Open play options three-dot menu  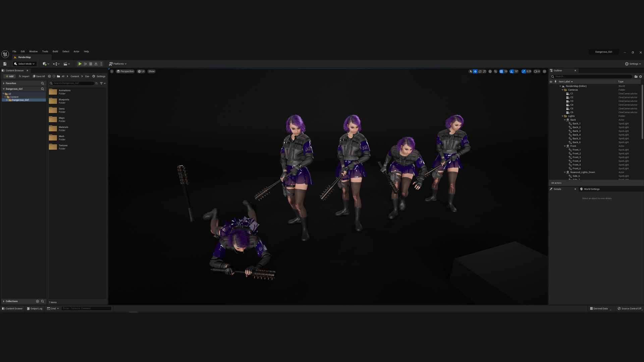click(101, 64)
